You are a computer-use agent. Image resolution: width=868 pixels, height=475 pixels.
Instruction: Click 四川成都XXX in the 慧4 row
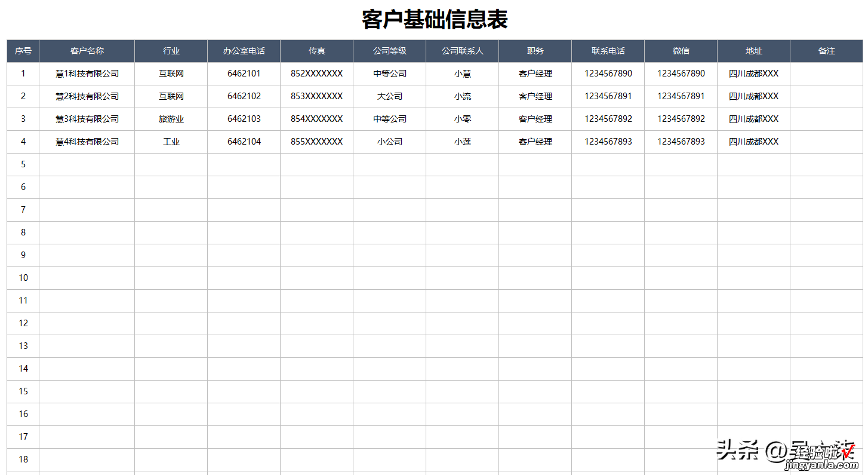tap(754, 142)
